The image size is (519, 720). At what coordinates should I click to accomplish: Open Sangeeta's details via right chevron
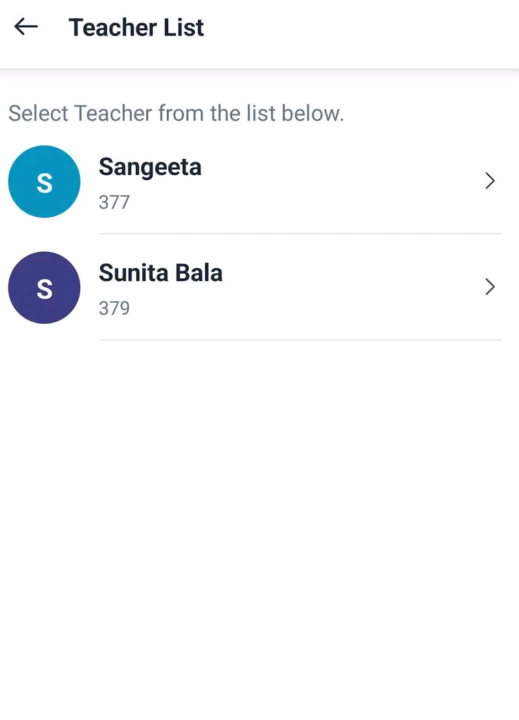point(490,181)
